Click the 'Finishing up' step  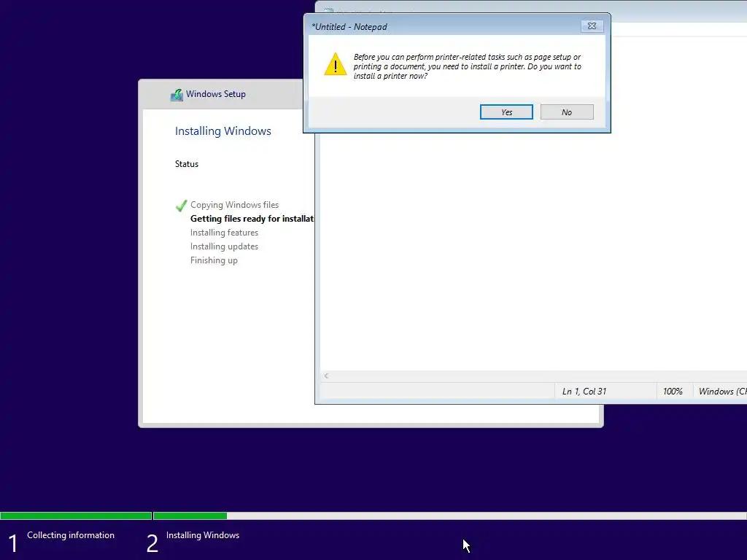(x=214, y=260)
